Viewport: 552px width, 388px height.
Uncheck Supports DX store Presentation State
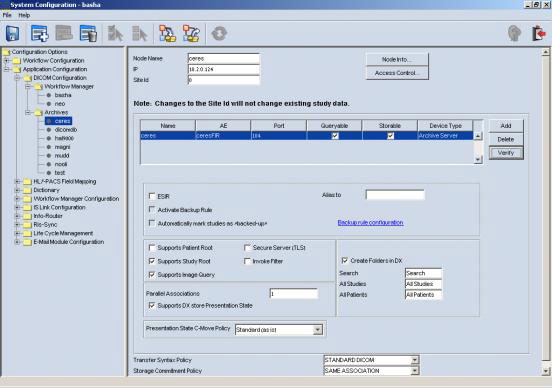point(152,305)
